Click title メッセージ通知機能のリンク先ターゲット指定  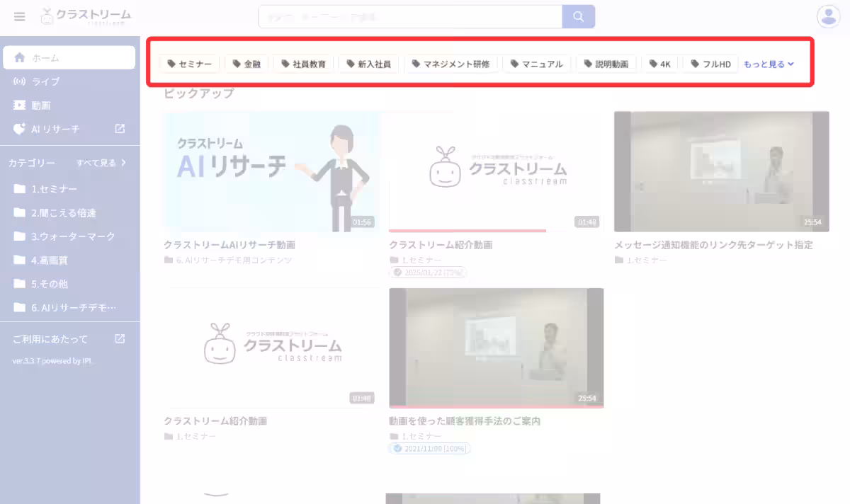click(x=713, y=245)
